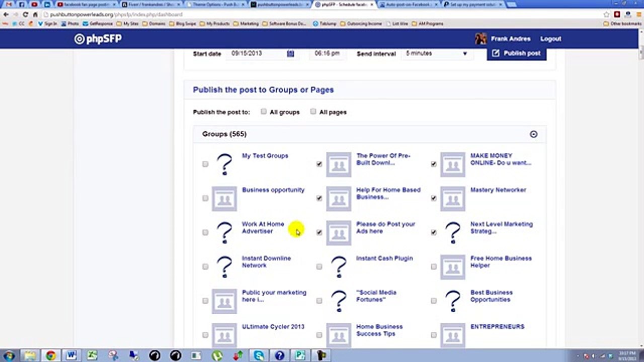
Task: Open uTorrent from the taskbar
Action: pyautogui.click(x=217, y=355)
